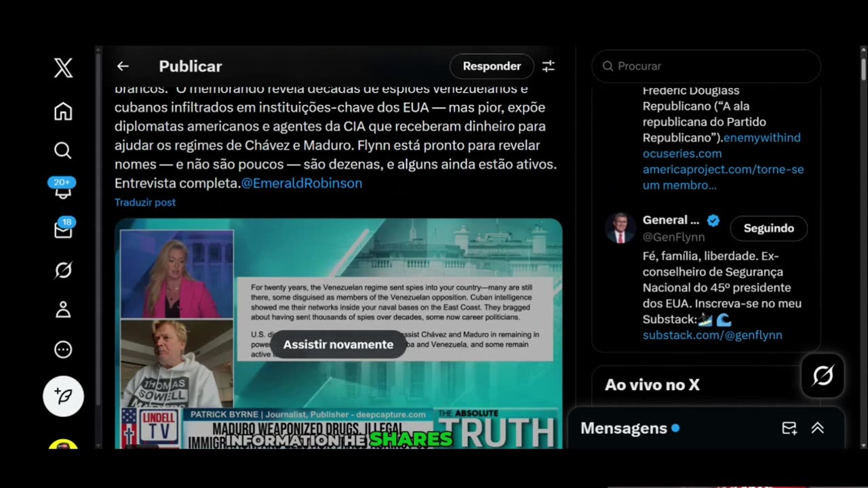The width and height of the screenshot is (868, 488).
Task: Open americaproject.com membership link
Action: [723, 177]
